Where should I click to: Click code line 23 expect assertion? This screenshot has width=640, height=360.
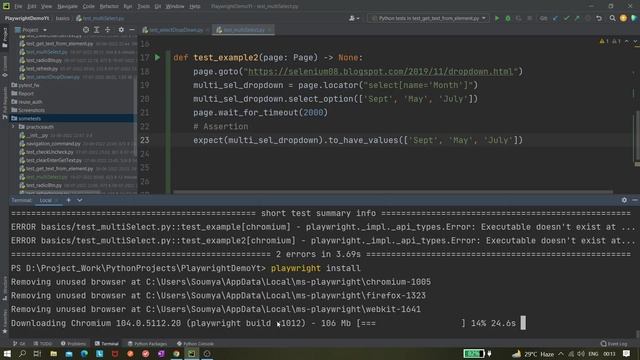click(x=358, y=140)
